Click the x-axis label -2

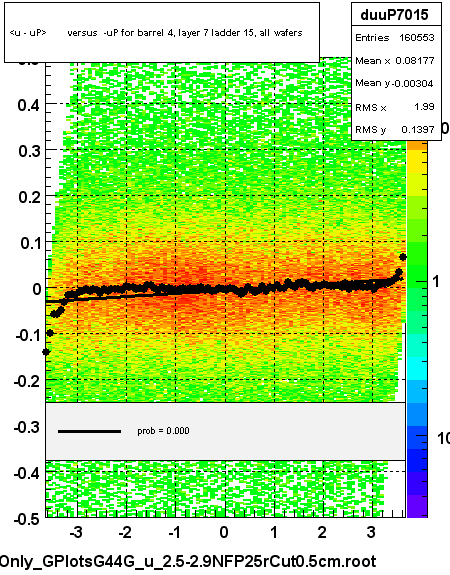click(x=125, y=532)
